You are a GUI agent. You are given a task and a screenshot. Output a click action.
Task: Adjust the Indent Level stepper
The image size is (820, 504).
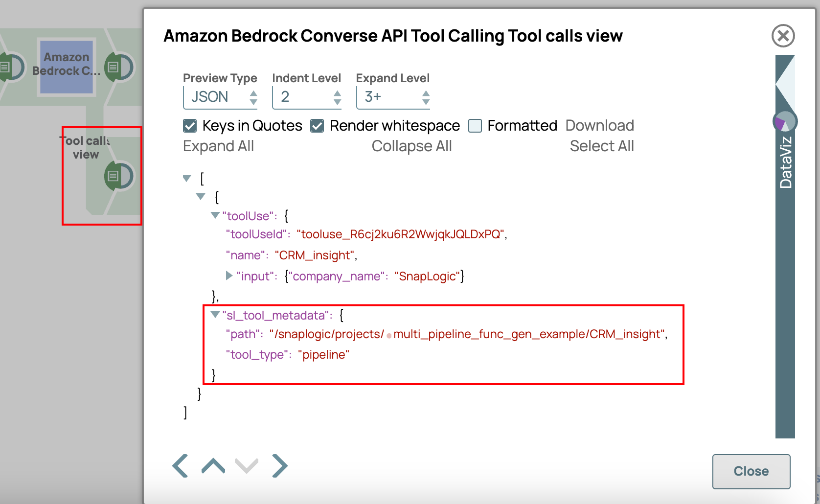pos(337,97)
